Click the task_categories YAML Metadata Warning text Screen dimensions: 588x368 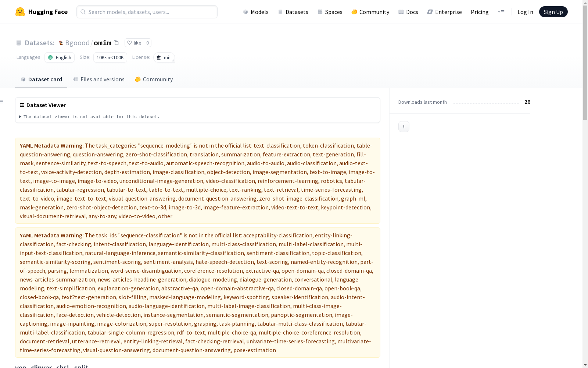tap(198, 181)
